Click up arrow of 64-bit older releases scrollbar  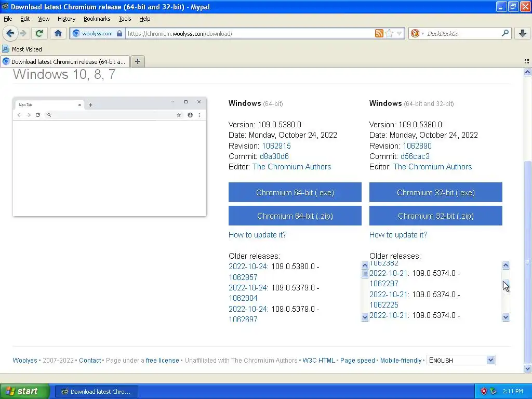(x=365, y=265)
